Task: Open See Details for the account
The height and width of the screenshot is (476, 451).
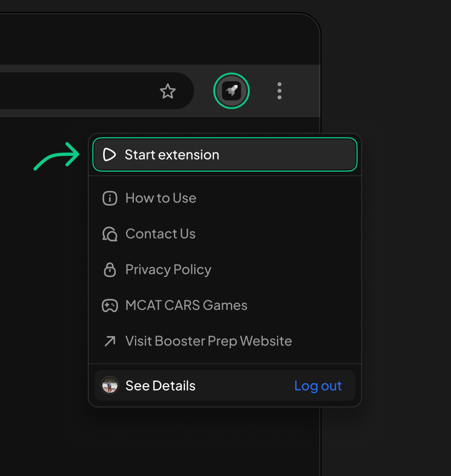Action: tap(160, 386)
